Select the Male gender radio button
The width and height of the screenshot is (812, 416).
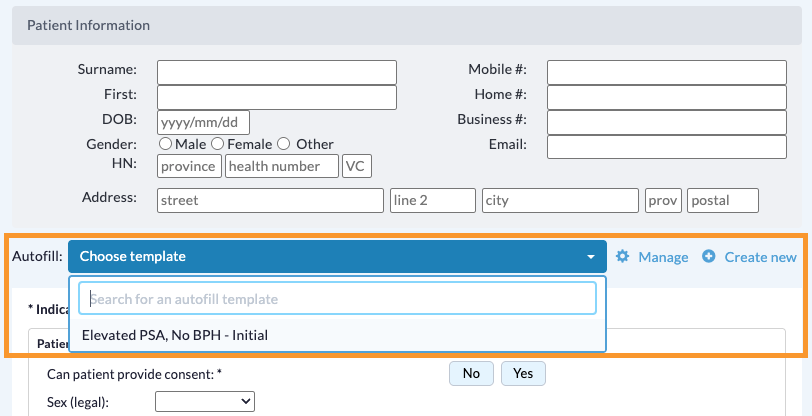[x=166, y=144]
